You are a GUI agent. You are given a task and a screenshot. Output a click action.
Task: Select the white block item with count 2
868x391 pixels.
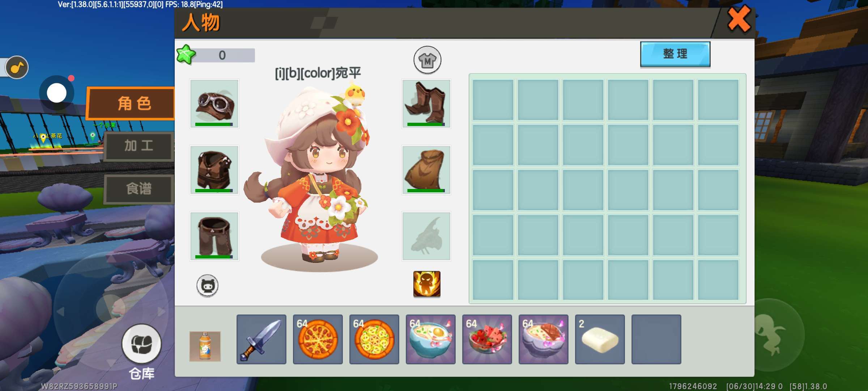coord(600,339)
